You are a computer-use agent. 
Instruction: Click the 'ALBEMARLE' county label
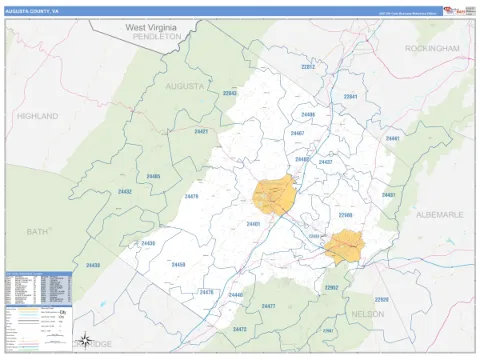click(x=440, y=215)
